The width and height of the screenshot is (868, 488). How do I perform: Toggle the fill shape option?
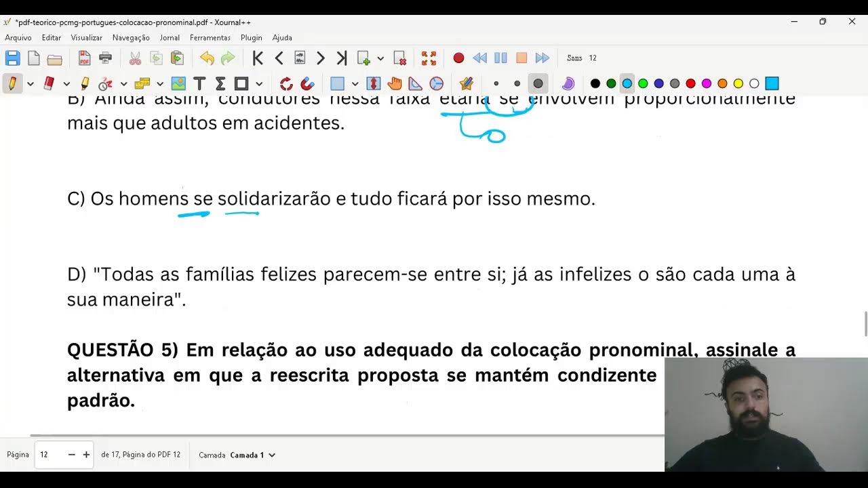(568, 83)
